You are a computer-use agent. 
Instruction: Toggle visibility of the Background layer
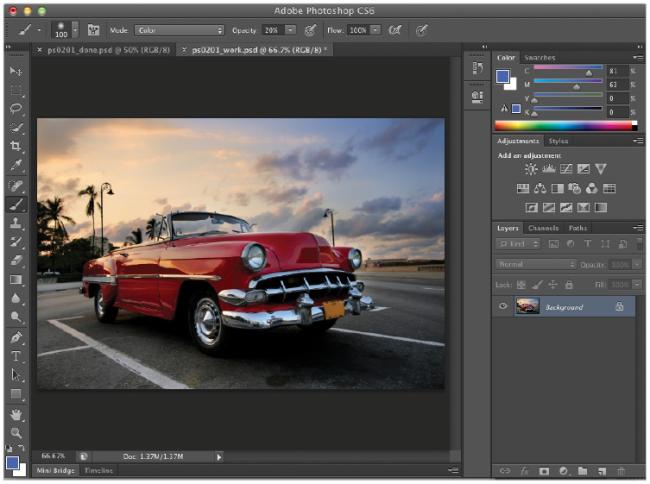tap(503, 306)
